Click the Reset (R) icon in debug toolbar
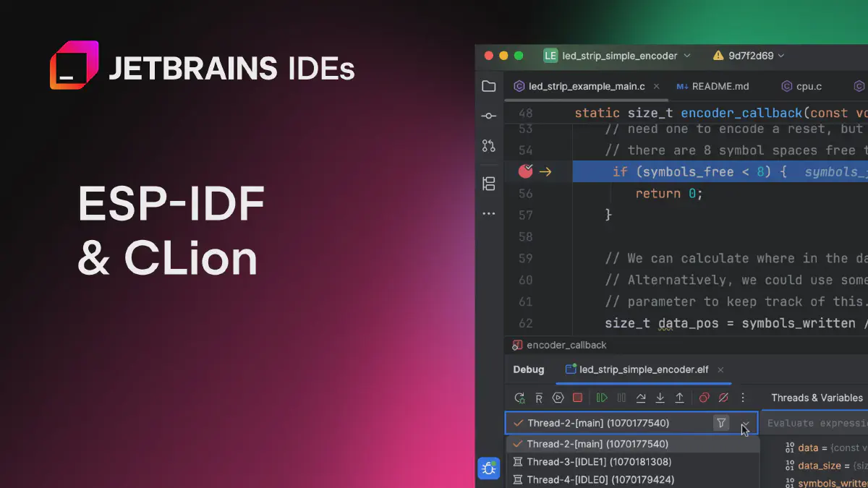Image resolution: width=868 pixels, height=488 pixels. [539, 398]
